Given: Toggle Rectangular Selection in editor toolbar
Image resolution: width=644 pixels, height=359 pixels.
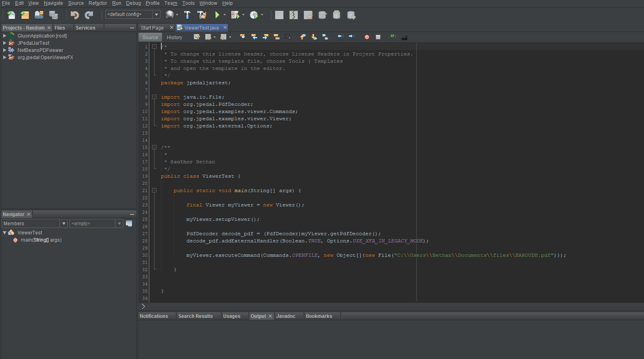Looking at the screenshot, I should [x=287, y=37].
